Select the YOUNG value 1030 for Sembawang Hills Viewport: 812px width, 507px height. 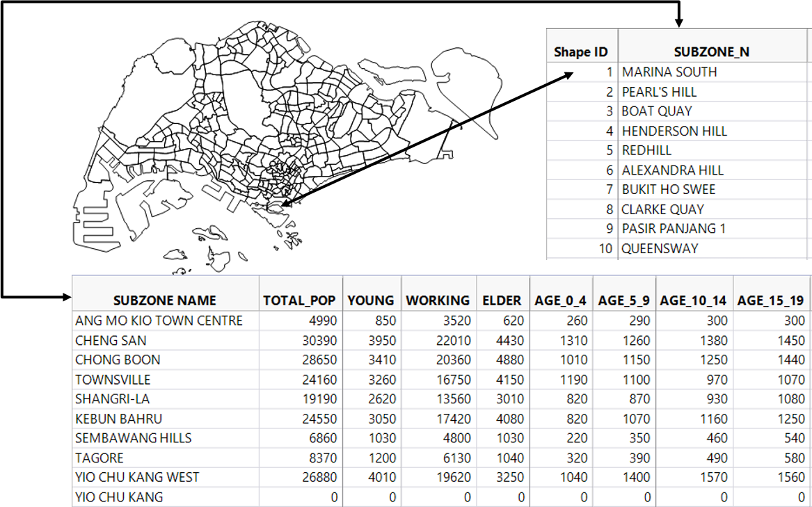[x=372, y=438]
